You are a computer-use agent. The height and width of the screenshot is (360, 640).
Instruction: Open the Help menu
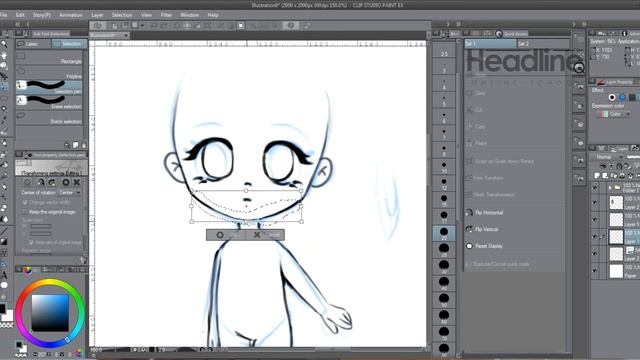click(213, 15)
